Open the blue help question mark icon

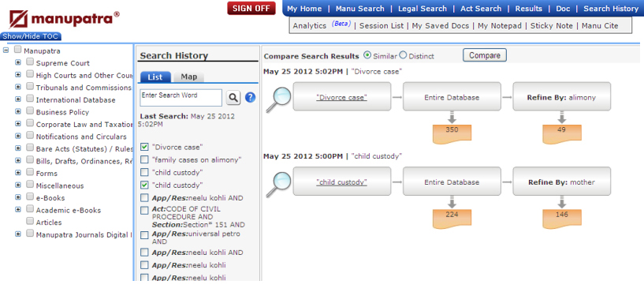point(250,98)
